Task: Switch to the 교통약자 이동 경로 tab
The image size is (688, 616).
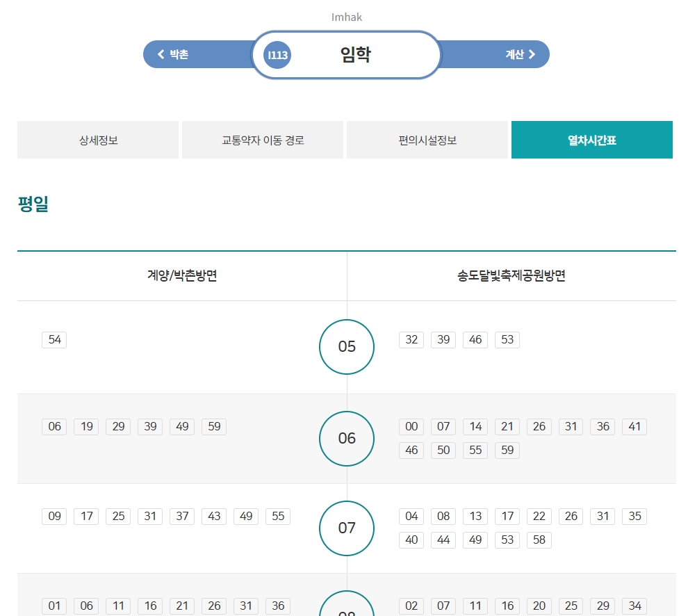Action: tap(262, 140)
